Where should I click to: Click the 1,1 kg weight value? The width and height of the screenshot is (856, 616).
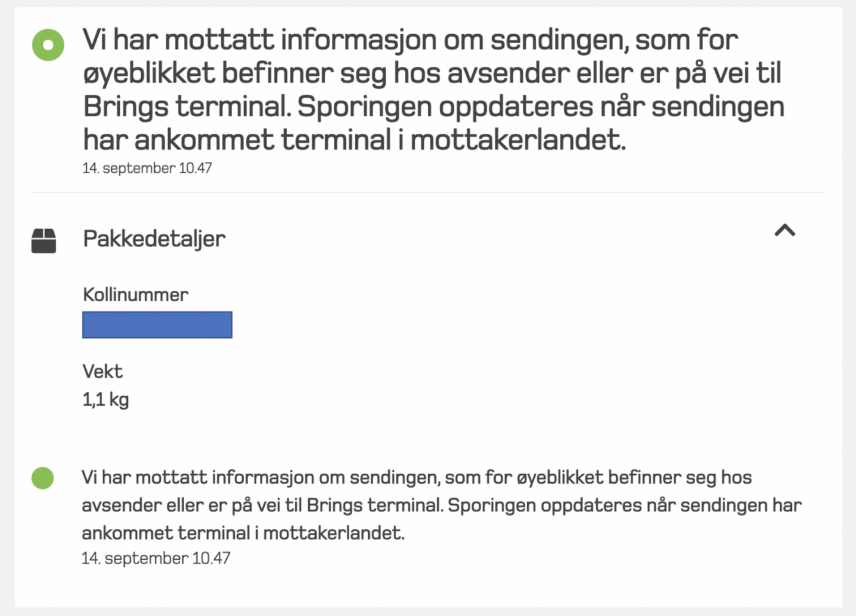point(105,400)
